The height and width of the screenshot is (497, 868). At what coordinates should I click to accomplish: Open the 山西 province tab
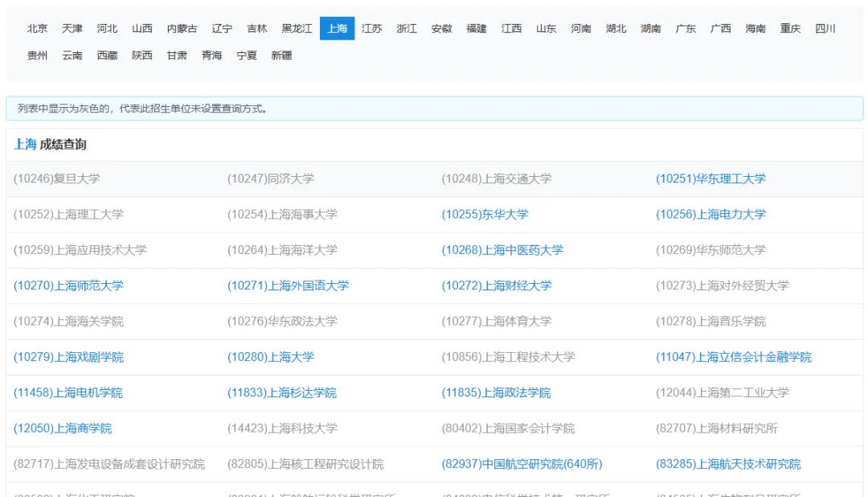point(141,28)
